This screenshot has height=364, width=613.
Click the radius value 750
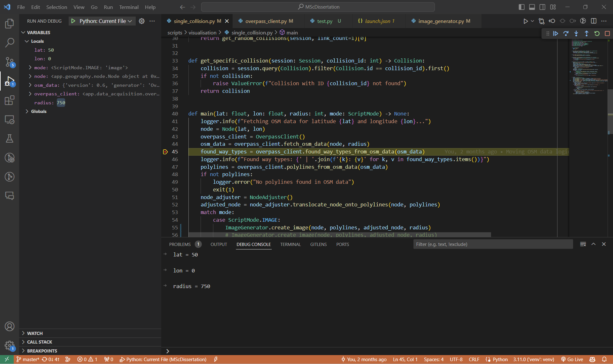(61, 103)
